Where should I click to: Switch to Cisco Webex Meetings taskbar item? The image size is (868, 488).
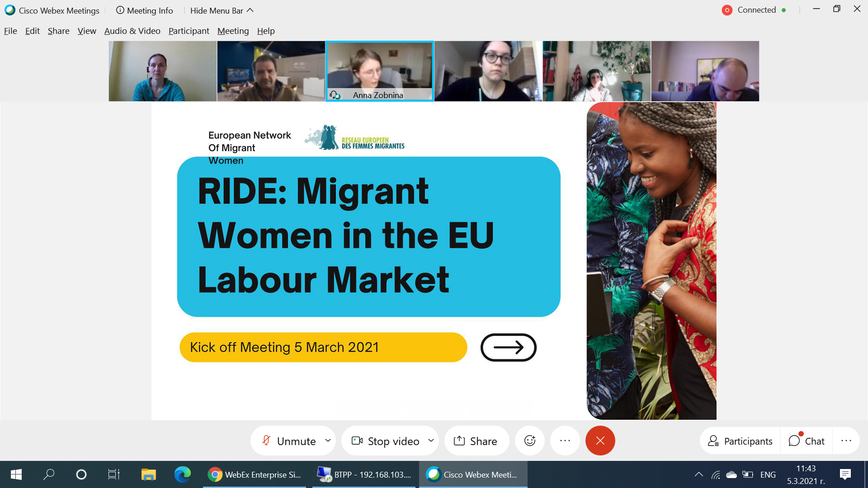[x=473, y=474]
